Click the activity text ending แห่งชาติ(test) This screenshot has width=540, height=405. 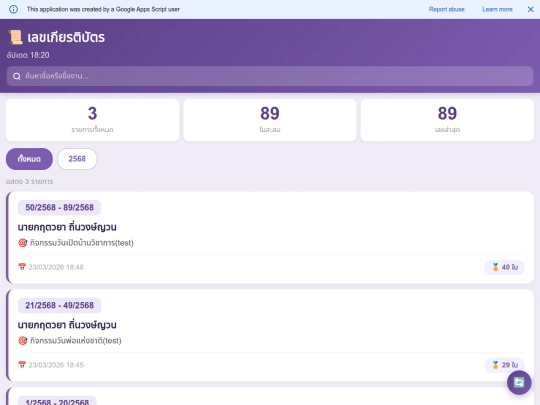coord(76,341)
